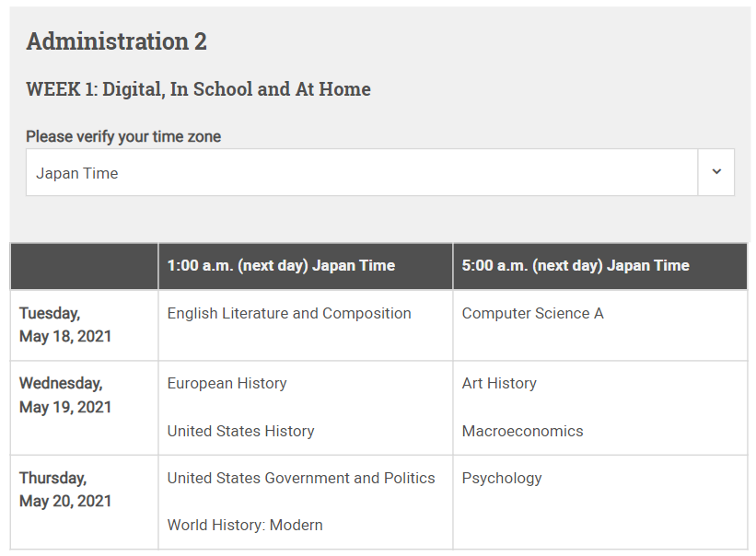Click European History exam entry

227,383
